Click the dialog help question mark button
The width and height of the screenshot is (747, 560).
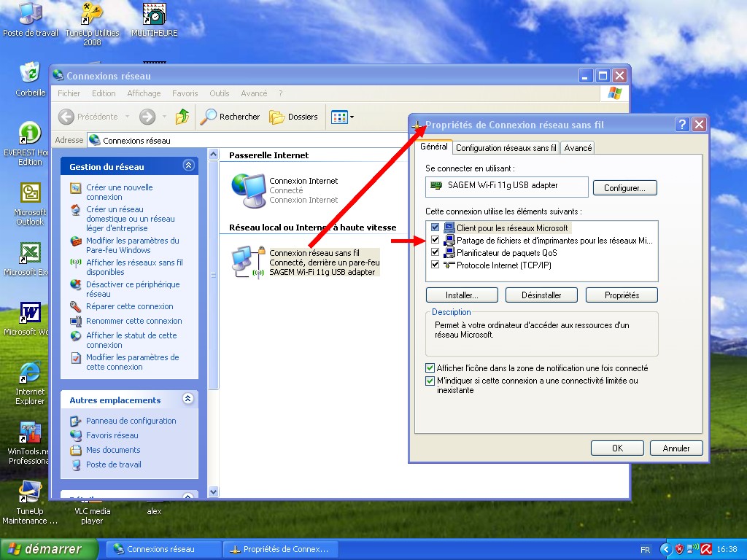(682, 125)
